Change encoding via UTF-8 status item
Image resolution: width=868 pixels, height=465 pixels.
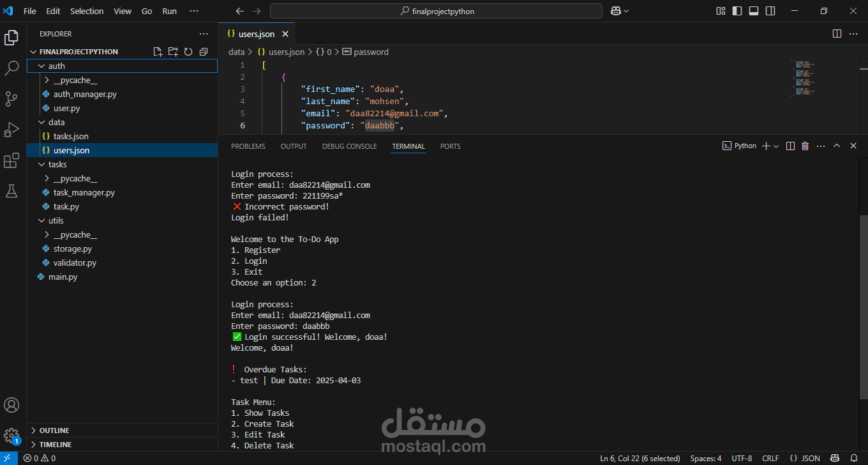[x=742, y=458]
